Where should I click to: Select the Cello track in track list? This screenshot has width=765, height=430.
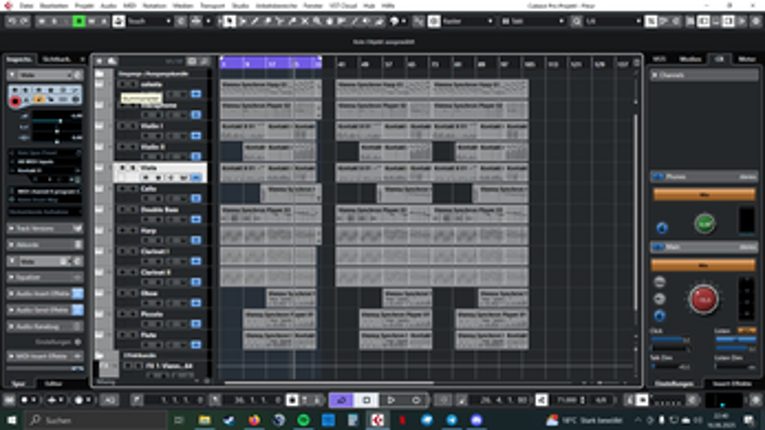(x=150, y=188)
